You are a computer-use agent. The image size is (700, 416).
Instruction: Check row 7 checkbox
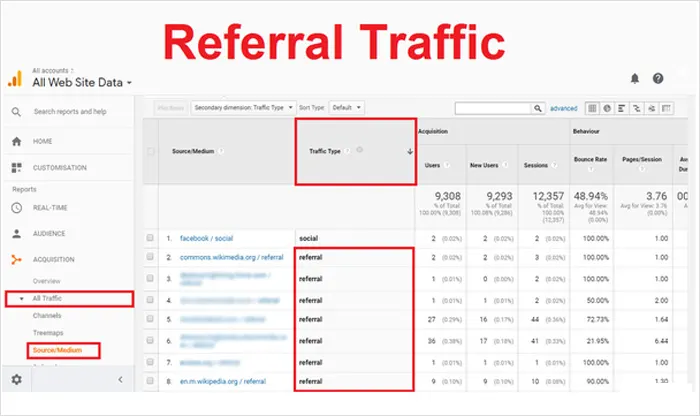click(x=150, y=362)
